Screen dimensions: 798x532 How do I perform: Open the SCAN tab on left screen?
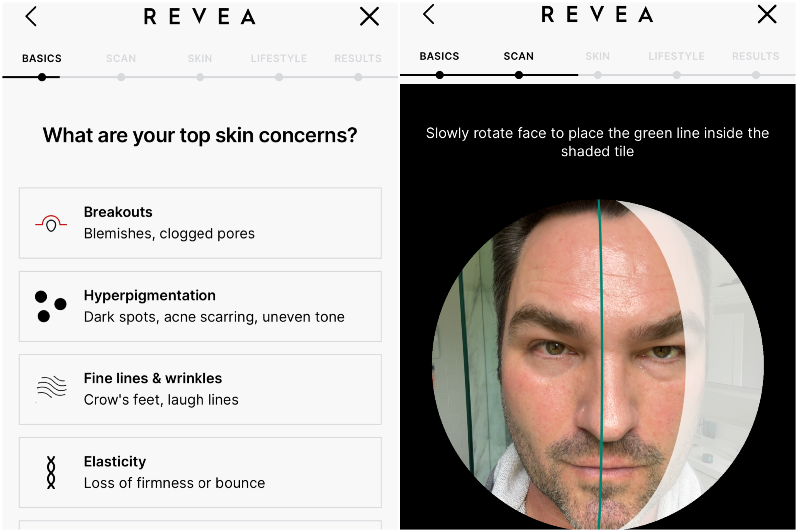(x=121, y=58)
